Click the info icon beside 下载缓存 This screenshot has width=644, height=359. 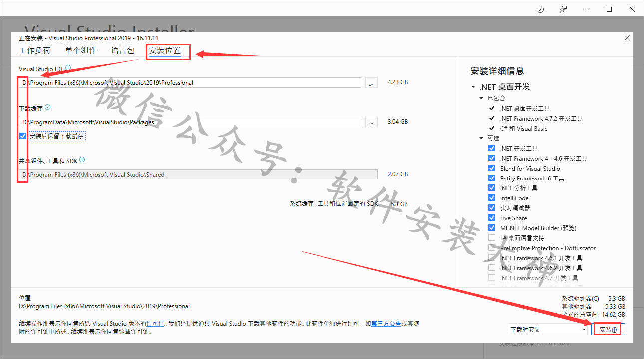tap(48, 107)
